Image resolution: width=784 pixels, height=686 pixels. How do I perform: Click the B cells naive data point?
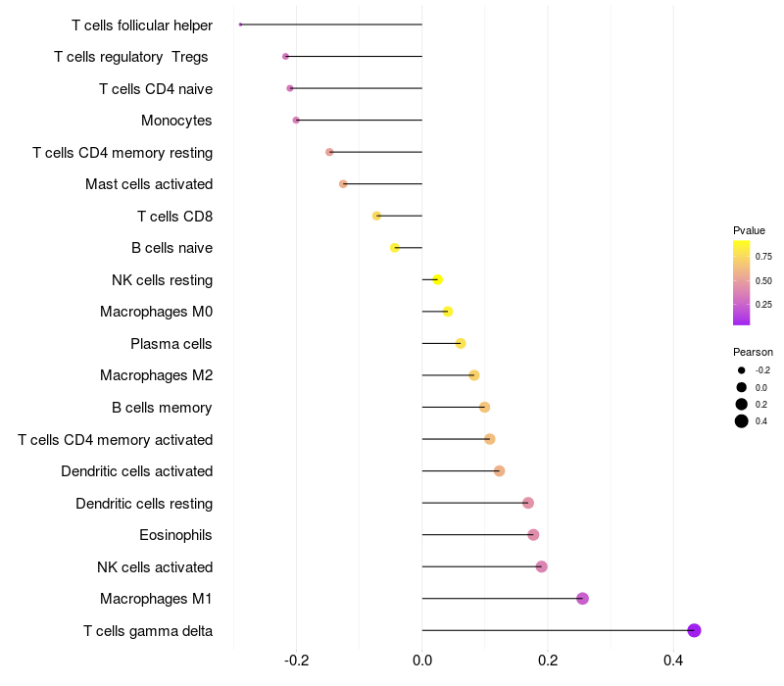coord(395,248)
